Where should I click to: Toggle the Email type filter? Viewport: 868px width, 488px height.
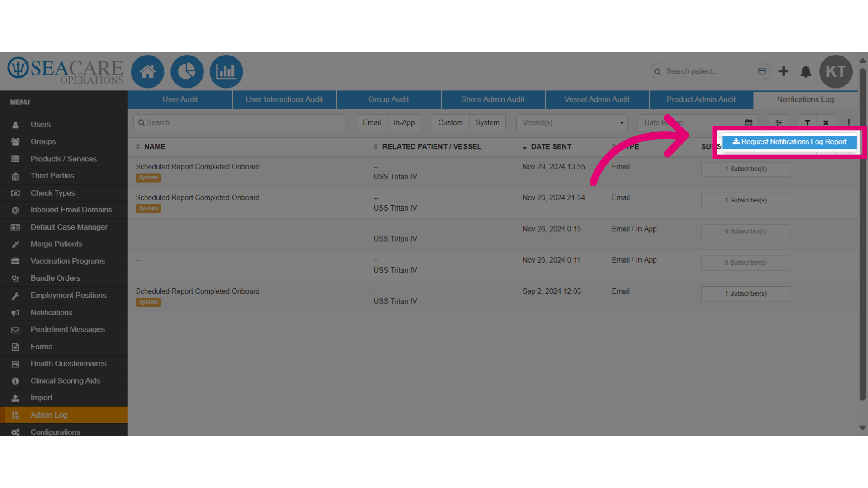pyautogui.click(x=372, y=122)
